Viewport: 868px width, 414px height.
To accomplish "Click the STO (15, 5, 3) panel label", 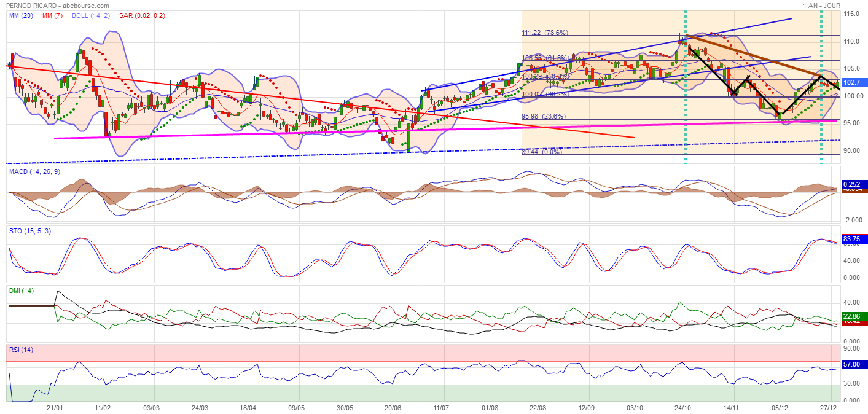I will pyautogui.click(x=30, y=232).
